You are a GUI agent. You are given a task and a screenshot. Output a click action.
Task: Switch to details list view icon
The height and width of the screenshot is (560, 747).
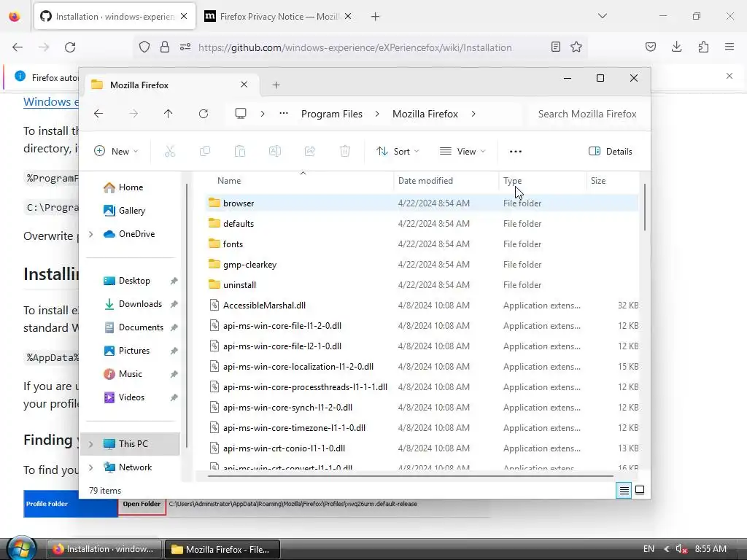pos(624,490)
